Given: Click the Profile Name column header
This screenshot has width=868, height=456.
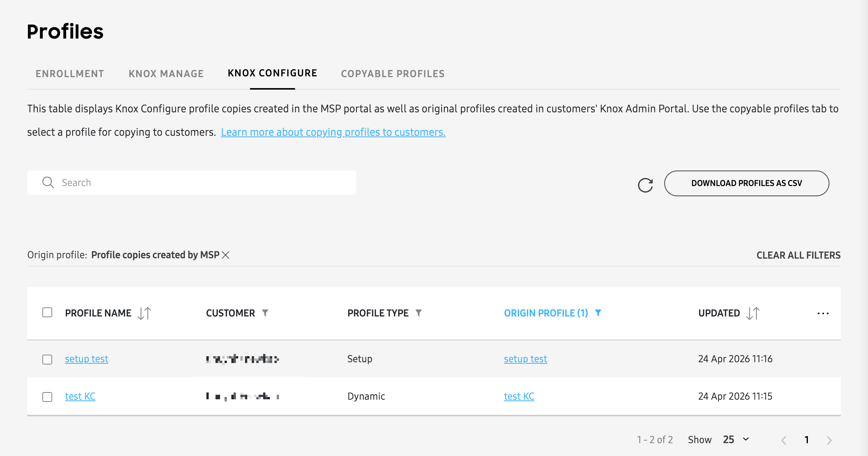Looking at the screenshot, I should pyautogui.click(x=98, y=313).
